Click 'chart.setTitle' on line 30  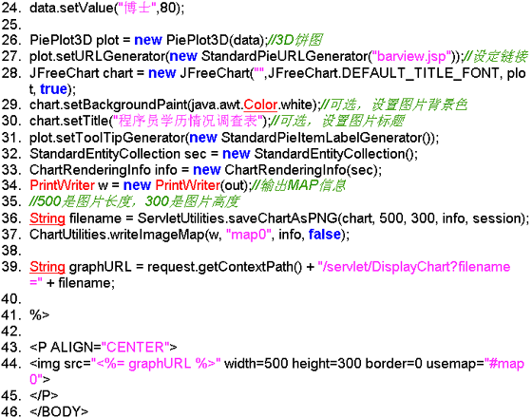(x=69, y=122)
